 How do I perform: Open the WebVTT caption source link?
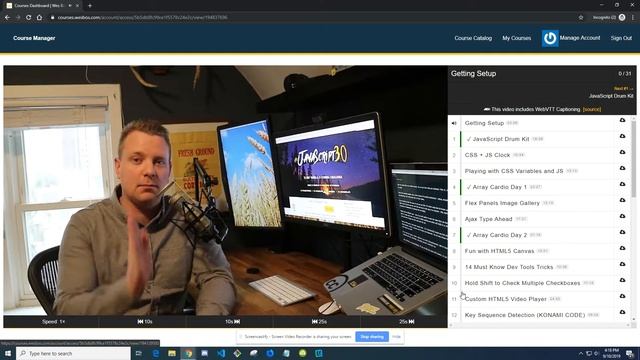point(592,109)
